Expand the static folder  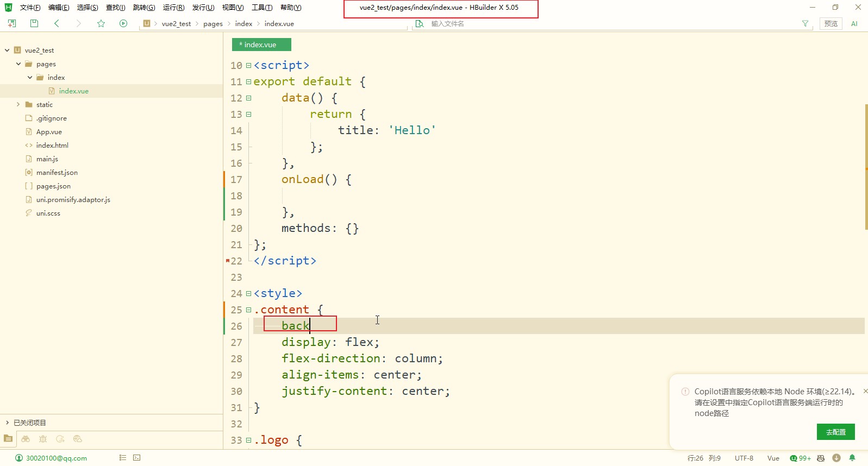click(x=18, y=105)
